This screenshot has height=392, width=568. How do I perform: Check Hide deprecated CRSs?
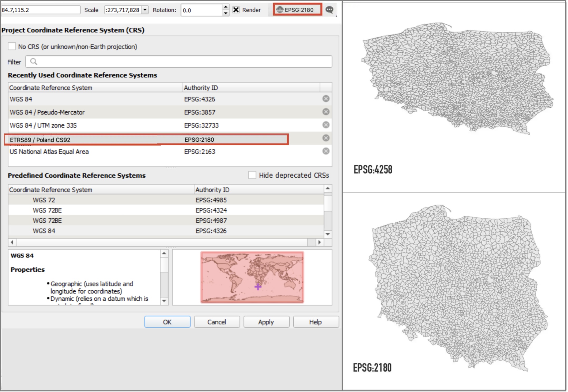(x=252, y=175)
